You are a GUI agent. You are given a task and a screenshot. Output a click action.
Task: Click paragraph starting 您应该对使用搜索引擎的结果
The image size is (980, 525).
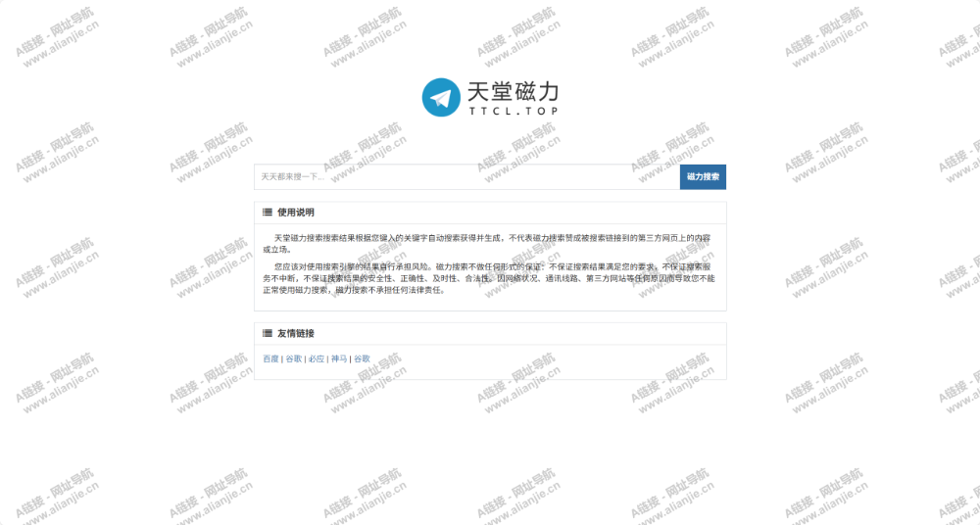(x=489, y=278)
